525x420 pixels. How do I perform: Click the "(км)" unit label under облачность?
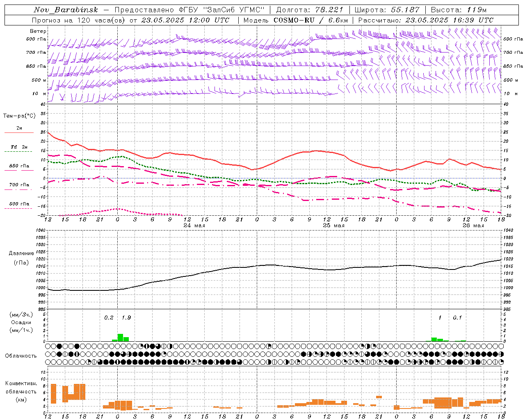click(x=21, y=399)
